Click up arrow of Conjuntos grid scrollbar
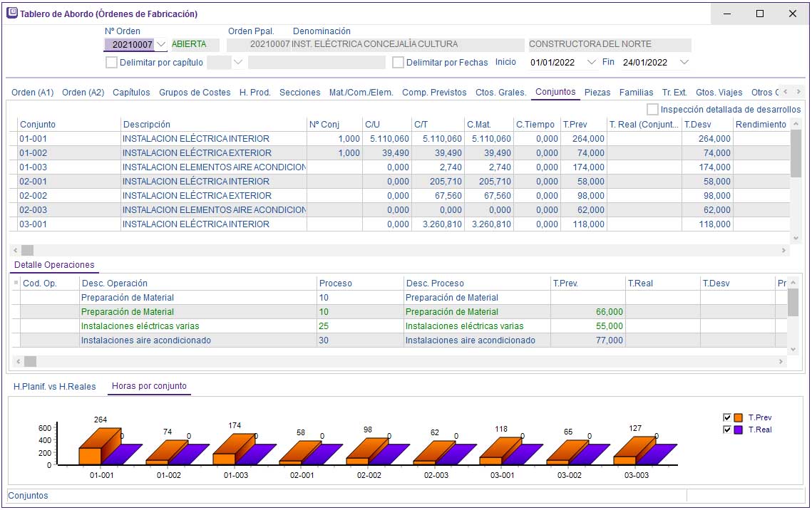812x510 pixels. coord(796,124)
